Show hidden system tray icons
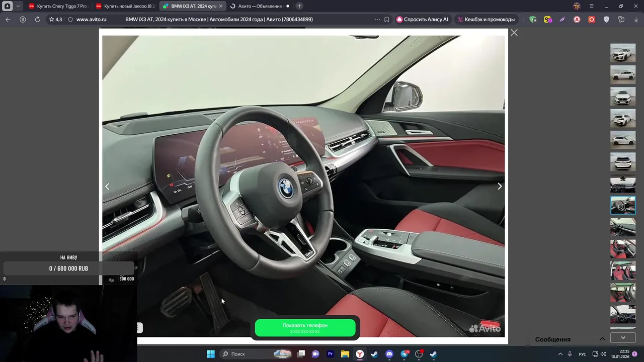This screenshot has height=362, width=644. pyautogui.click(x=560, y=354)
